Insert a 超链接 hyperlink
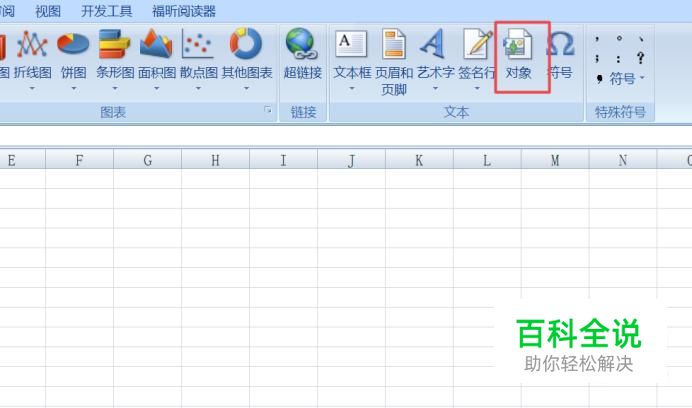The width and height of the screenshot is (692, 408). (303, 55)
